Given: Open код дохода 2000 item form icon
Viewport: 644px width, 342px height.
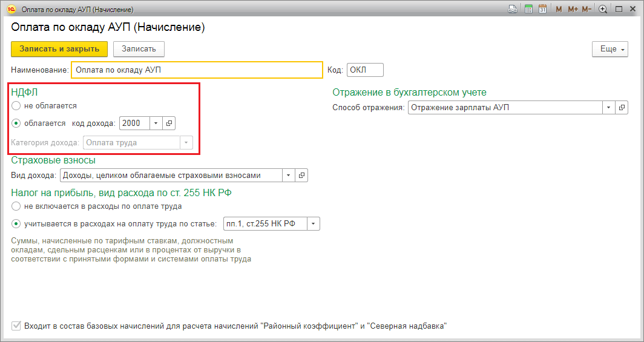Looking at the screenshot, I should point(169,123).
